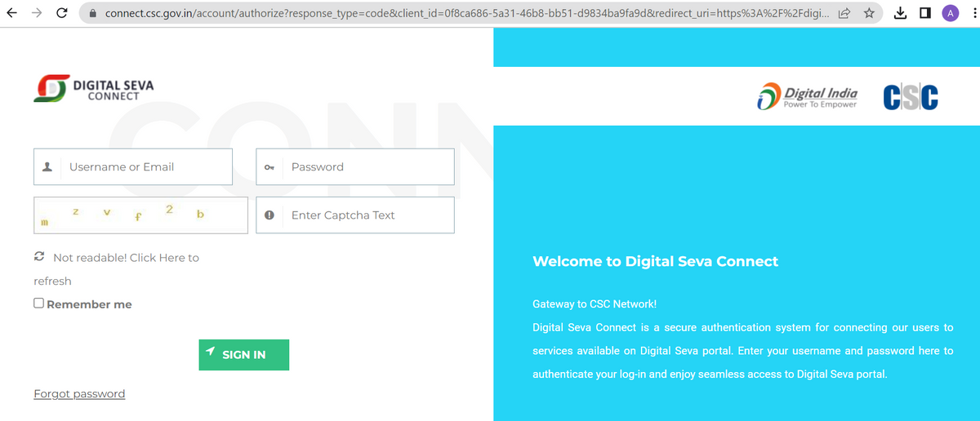
Task: Click the browser back arrow
Action: 11,13
